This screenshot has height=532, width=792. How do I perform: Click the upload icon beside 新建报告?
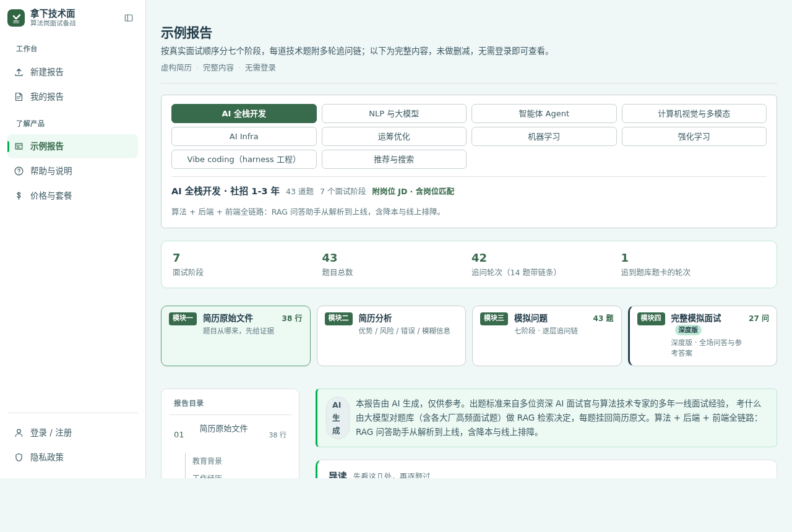[19, 72]
